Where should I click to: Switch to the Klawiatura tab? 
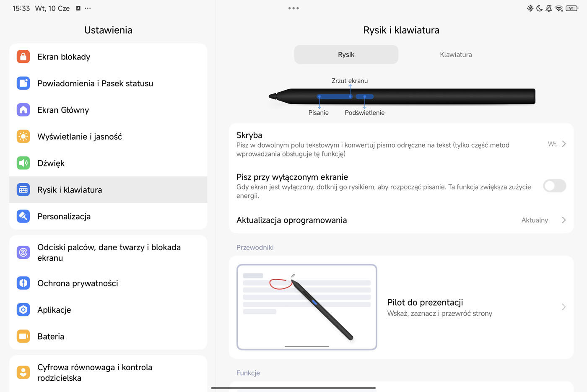(456, 55)
